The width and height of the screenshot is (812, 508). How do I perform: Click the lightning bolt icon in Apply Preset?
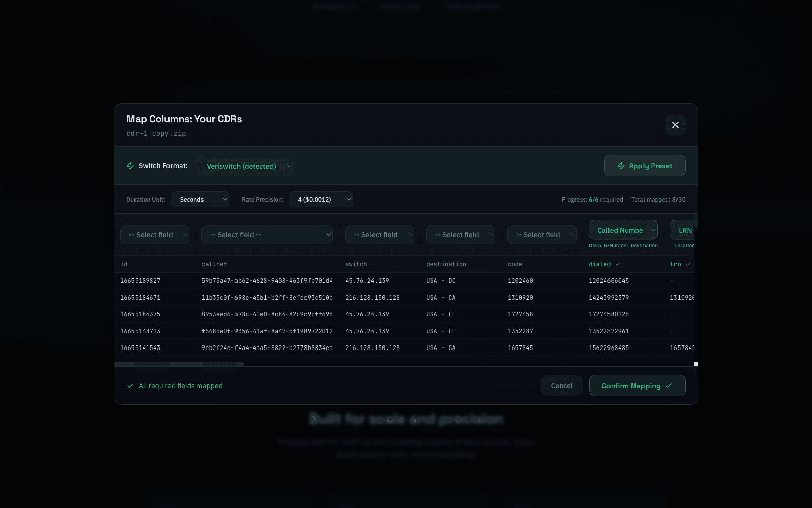(x=621, y=166)
